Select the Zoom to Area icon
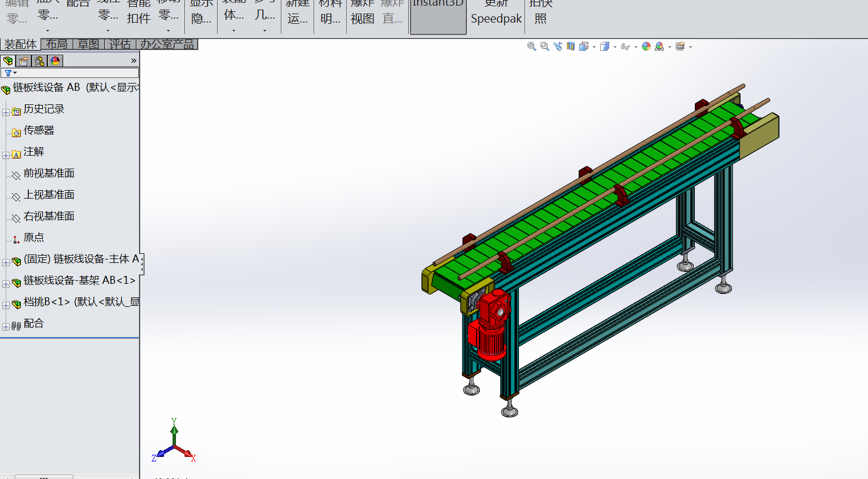 pyautogui.click(x=544, y=46)
